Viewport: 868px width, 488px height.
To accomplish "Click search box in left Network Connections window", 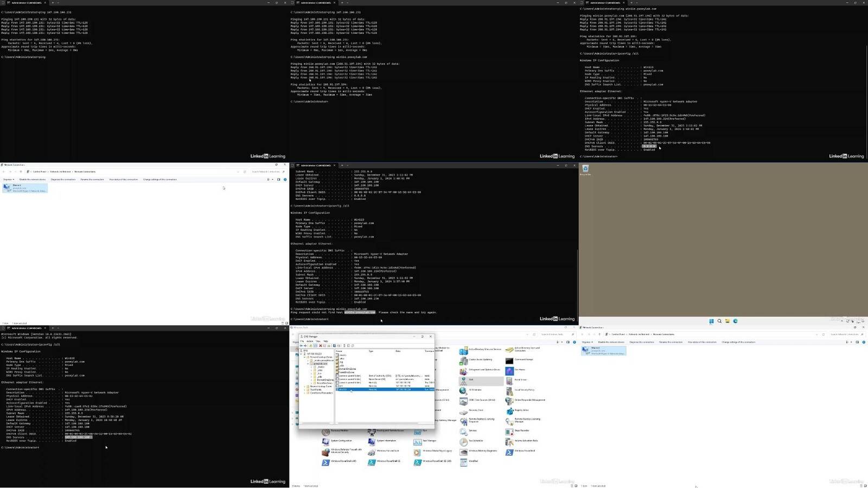I will [x=268, y=172].
